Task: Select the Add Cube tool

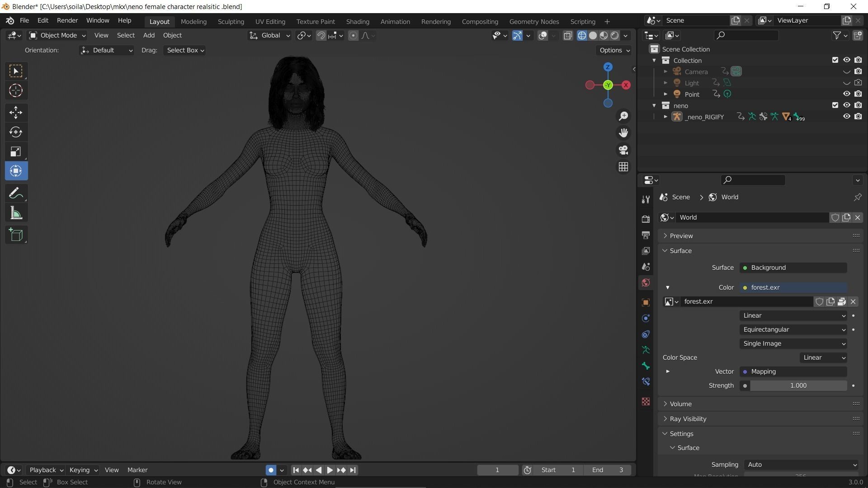Action: click(x=16, y=235)
